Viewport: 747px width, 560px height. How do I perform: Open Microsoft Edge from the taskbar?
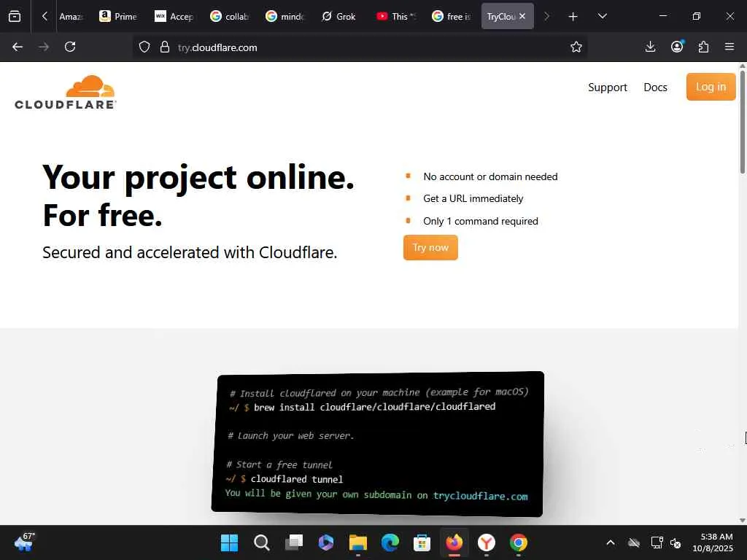pos(390,542)
